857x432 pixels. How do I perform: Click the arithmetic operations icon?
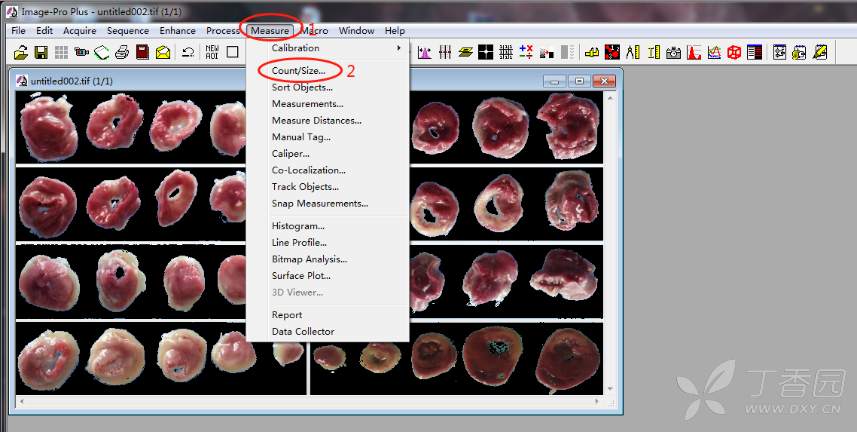pos(526,52)
